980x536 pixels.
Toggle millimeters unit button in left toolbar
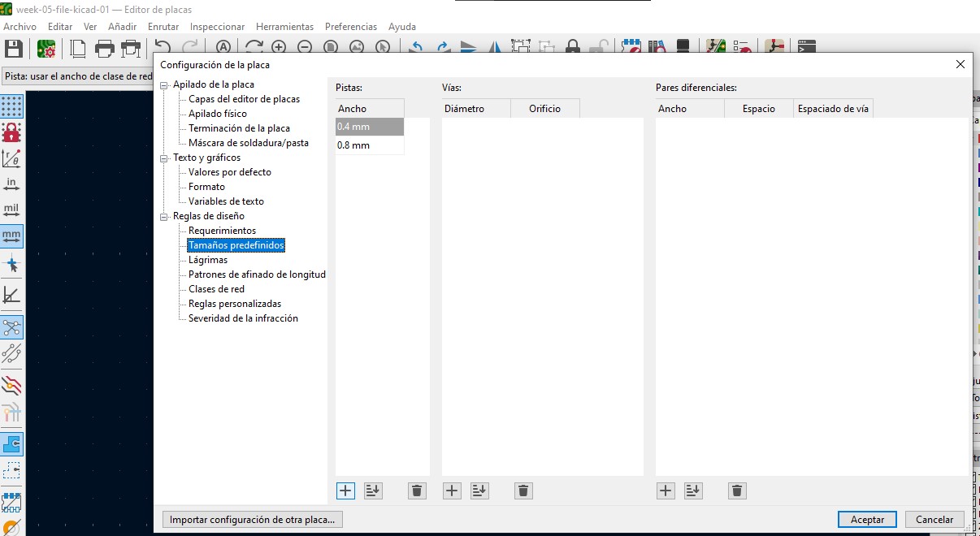tap(11, 236)
